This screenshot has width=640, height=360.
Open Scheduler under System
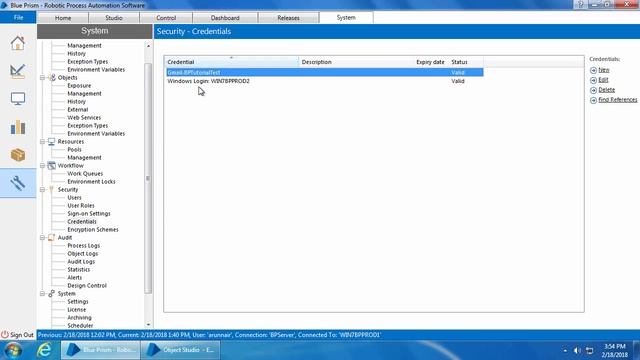pos(80,326)
